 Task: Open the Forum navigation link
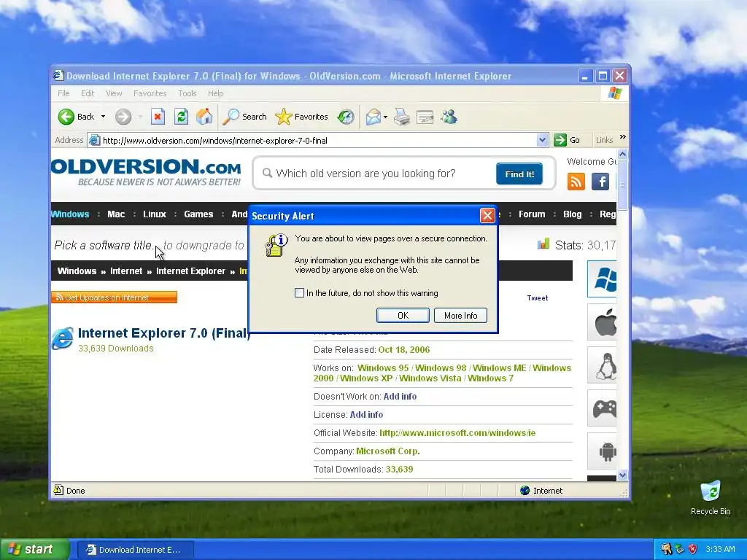tap(532, 214)
